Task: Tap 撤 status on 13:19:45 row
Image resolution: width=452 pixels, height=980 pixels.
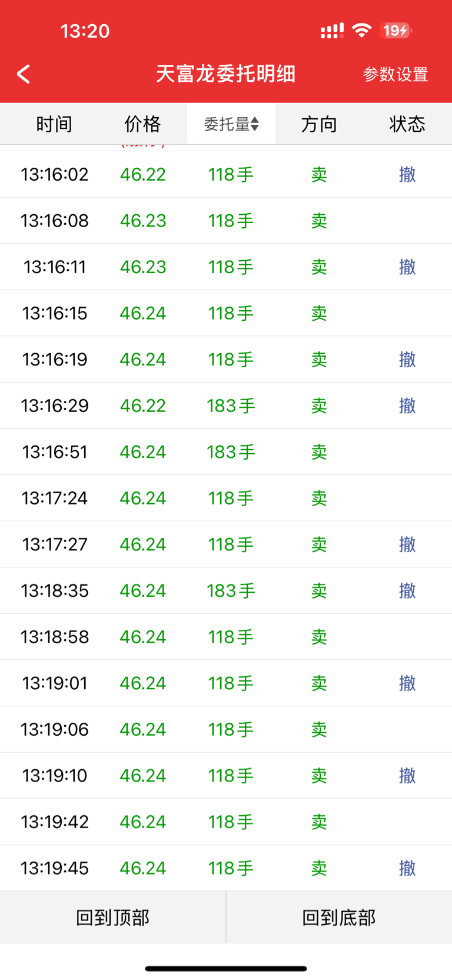Action: tap(407, 868)
